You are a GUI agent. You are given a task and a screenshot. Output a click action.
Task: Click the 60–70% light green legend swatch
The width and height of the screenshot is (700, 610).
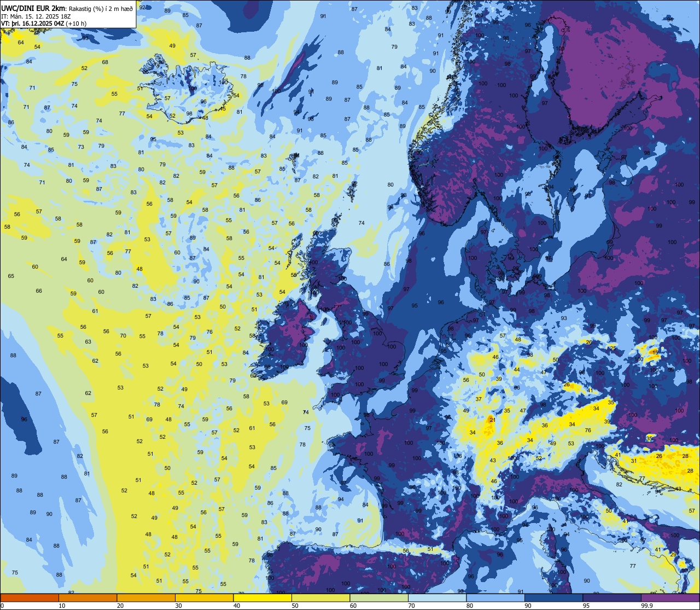point(379,597)
